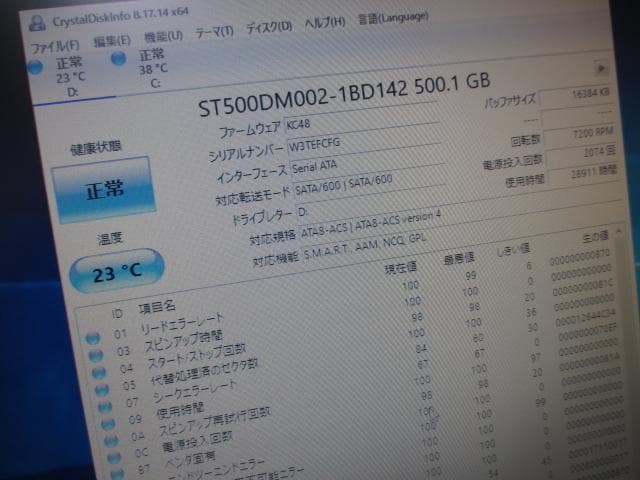Click the 項目名 column header
The image size is (640, 480).
157,307
